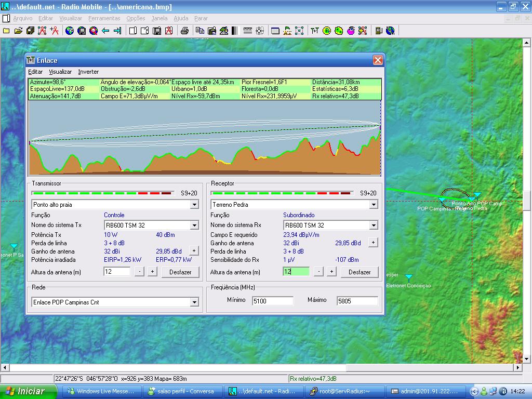Open the Nome do sistema Tx dropdown
Image resolution: width=532 pixels, height=399 pixels.
pyautogui.click(x=194, y=225)
